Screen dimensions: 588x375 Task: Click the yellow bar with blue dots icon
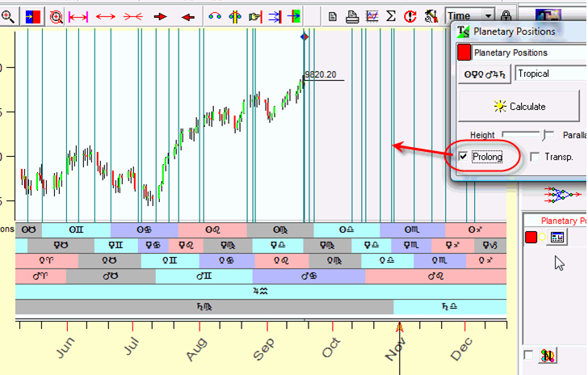235,16
